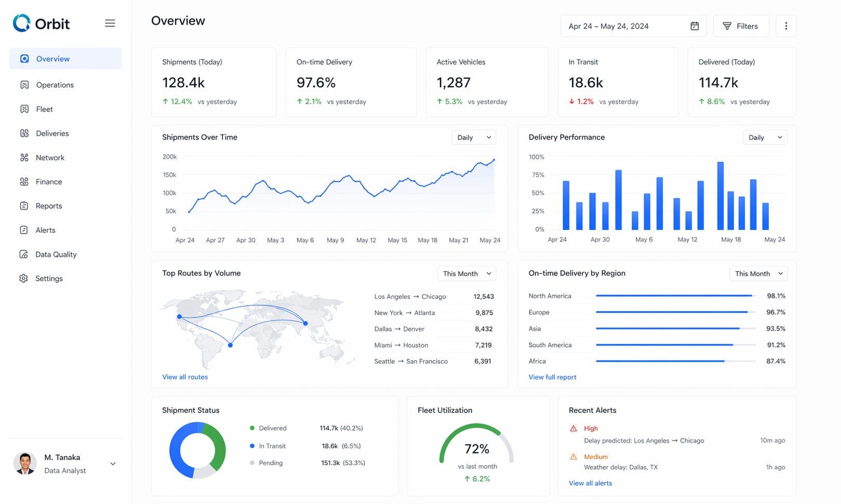Click the View all alerts link
Image resolution: width=841 pixels, height=504 pixels.
(x=590, y=483)
